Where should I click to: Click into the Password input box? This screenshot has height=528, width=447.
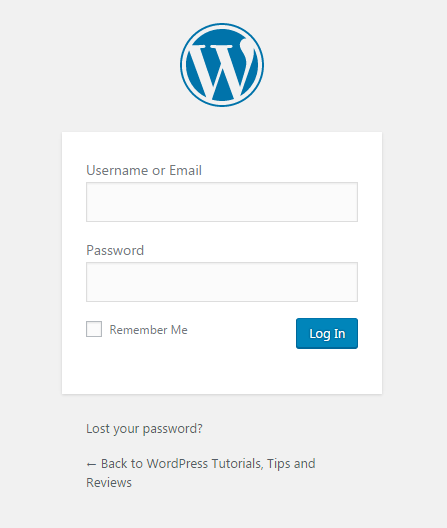coord(222,282)
